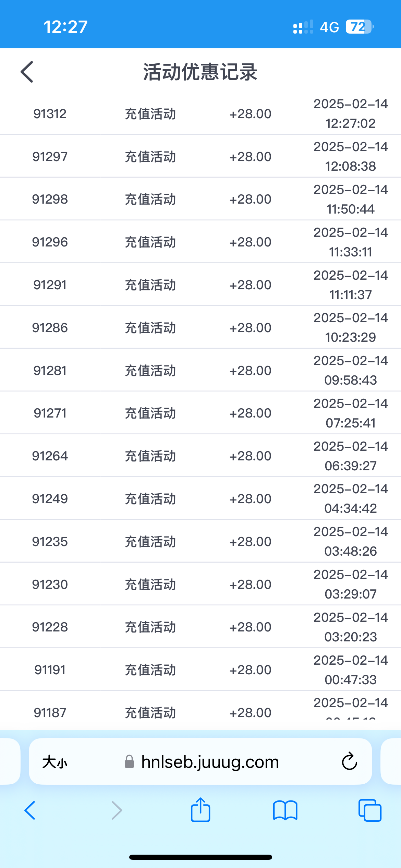Open the Safari share sheet
401x868 pixels.
click(200, 810)
